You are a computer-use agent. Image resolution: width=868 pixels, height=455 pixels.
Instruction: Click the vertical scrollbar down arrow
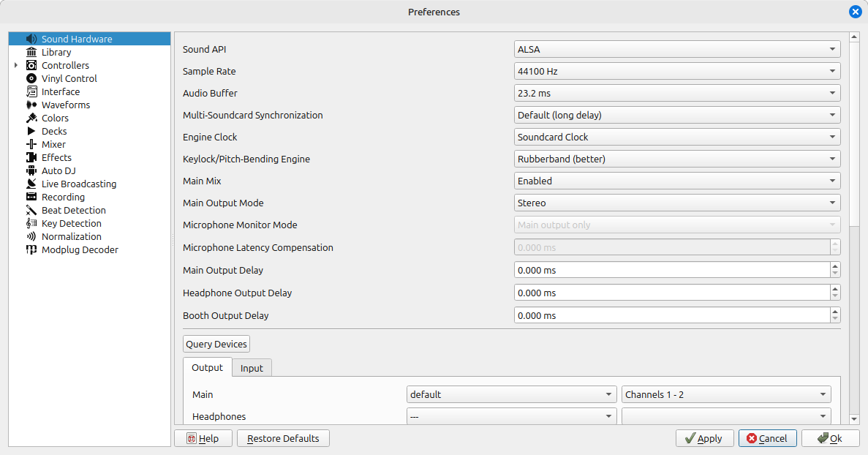click(854, 418)
